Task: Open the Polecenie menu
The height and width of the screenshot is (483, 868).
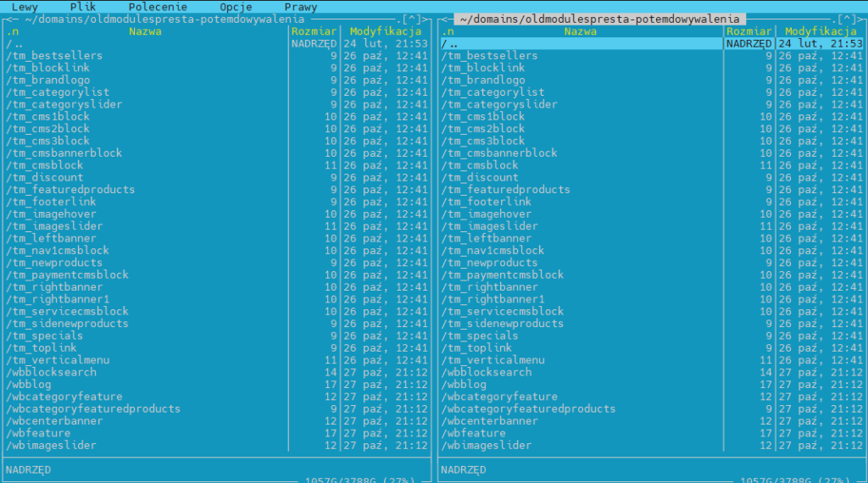Action: click(x=158, y=7)
